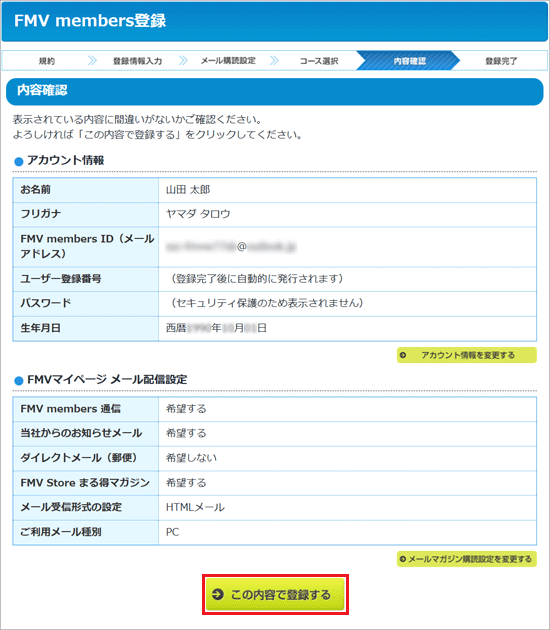550x630 pixels.
Task: Click the FMV members登録 page title
Action: 90,20
